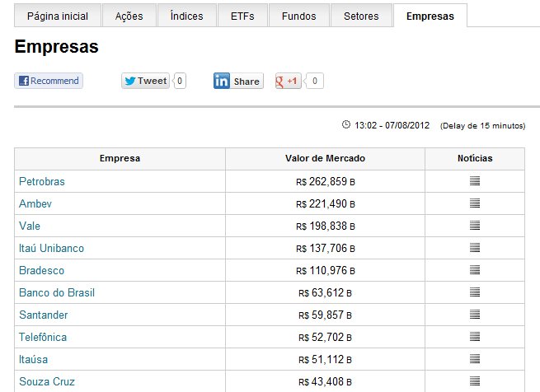Click the Empresas page heading

57,46
